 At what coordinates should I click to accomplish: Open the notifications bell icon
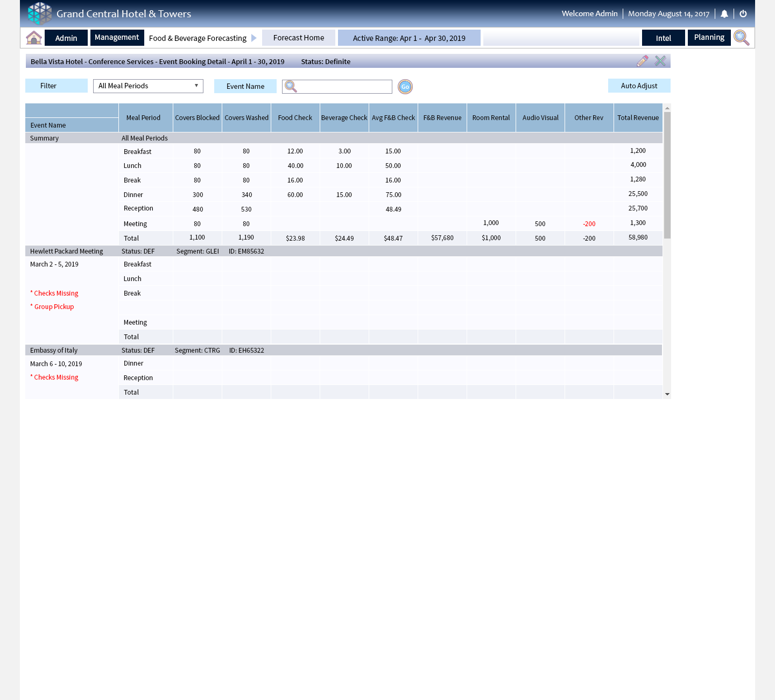(x=724, y=14)
